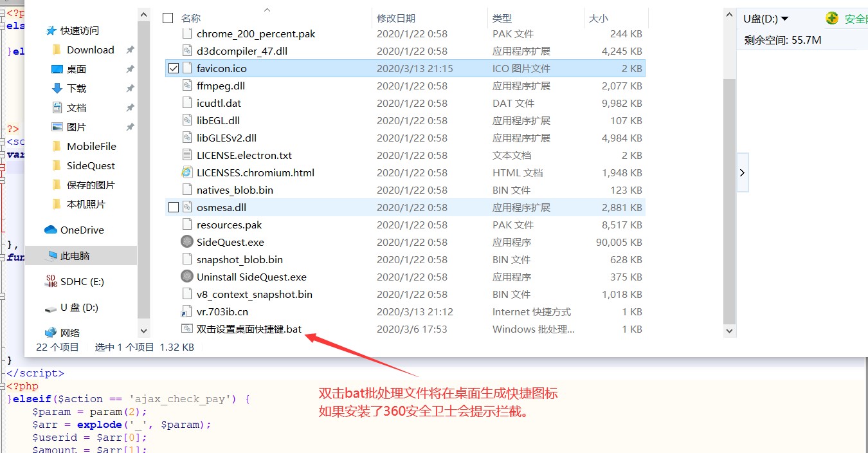Sort files by 大小 column header
The width and height of the screenshot is (868, 453).
pyautogui.click(x=598, y=18)
